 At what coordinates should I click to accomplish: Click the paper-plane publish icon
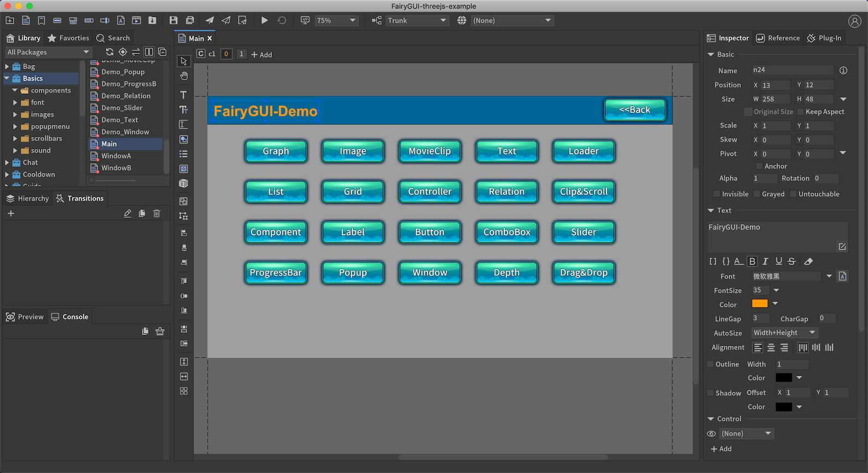tap(210, 20)
